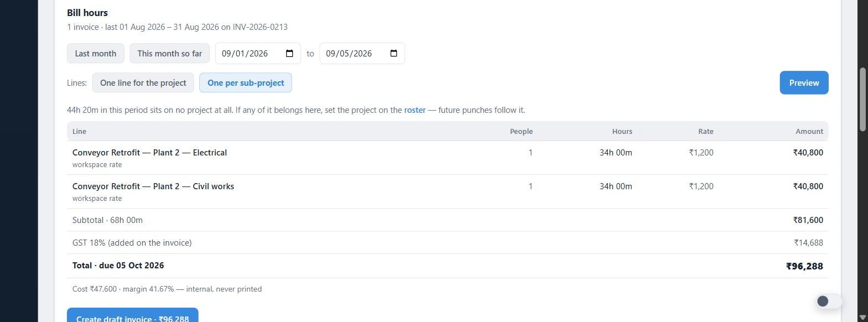
Task: Click 'workspace rate' under the Civil works line
Action: tap(97, 199)
